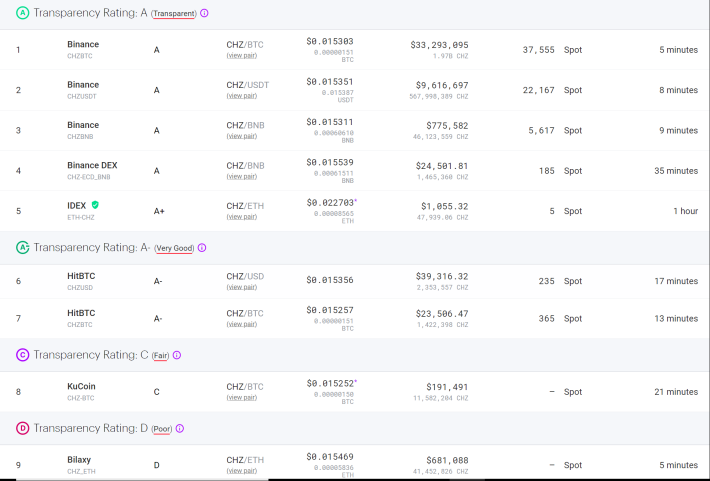
Task: Open view pair link for HitBTC CHZ/USD
Action: 242,287
